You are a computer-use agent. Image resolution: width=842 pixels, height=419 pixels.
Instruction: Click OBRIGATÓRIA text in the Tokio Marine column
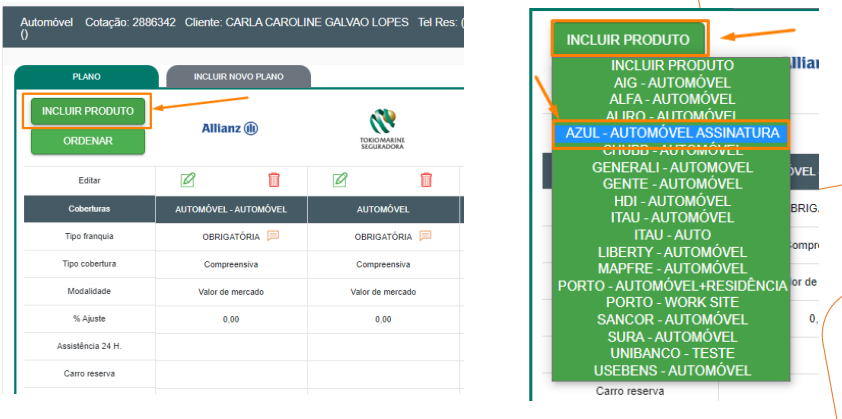point(383,237)
